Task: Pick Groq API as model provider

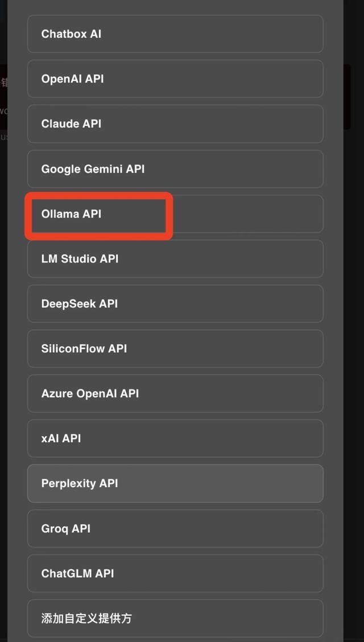Action: [x=175, y=529]
